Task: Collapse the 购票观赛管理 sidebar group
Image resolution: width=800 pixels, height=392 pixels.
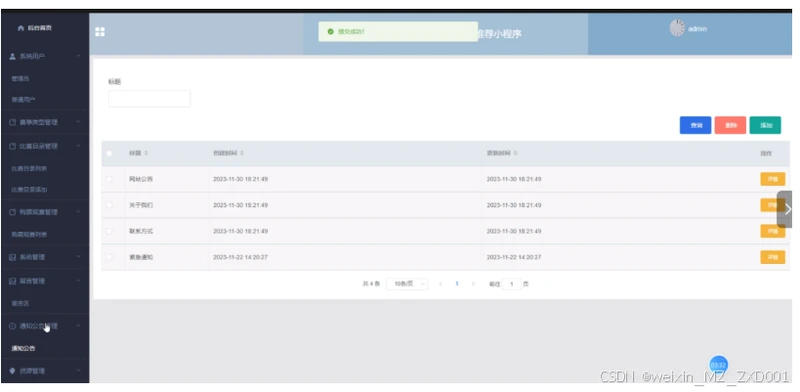Action: [x=79, y=212]
